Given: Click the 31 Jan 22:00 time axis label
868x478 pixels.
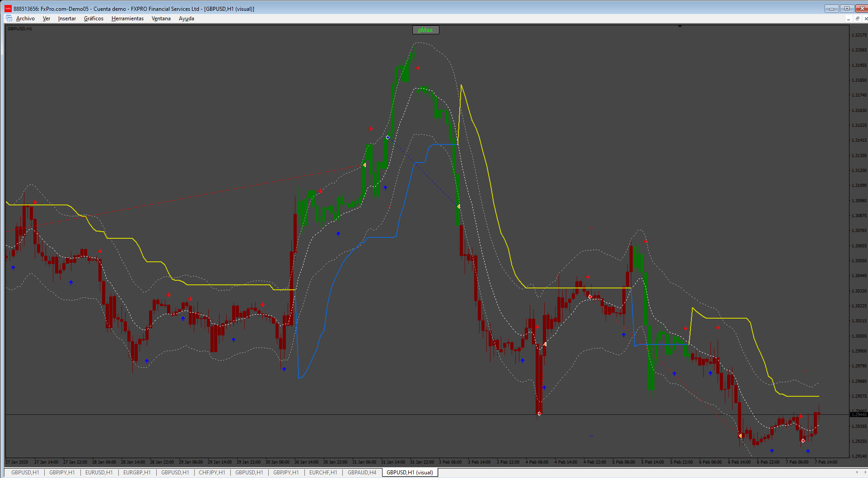Looking at the screenshot, I should [422, 462].
